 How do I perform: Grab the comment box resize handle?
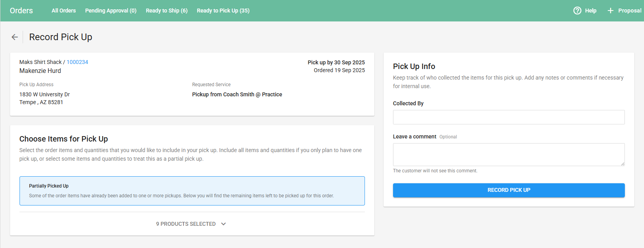point(623,164)
